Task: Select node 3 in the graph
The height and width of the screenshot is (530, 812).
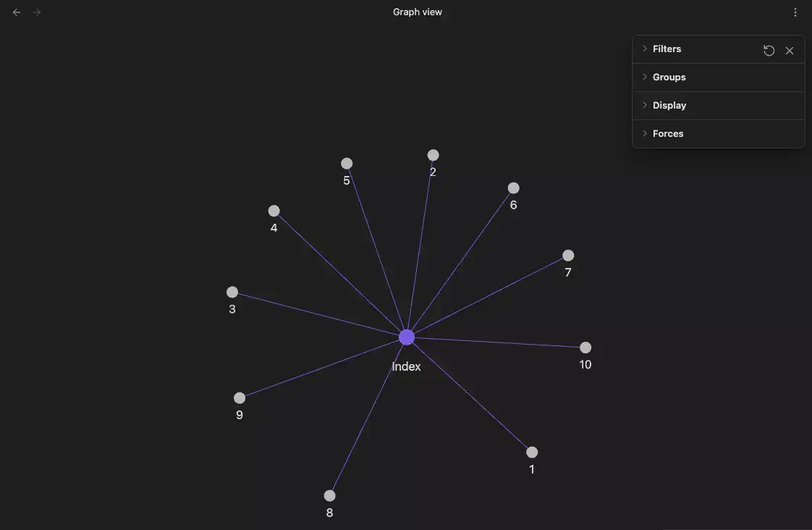Action: [x=232, y=292]
